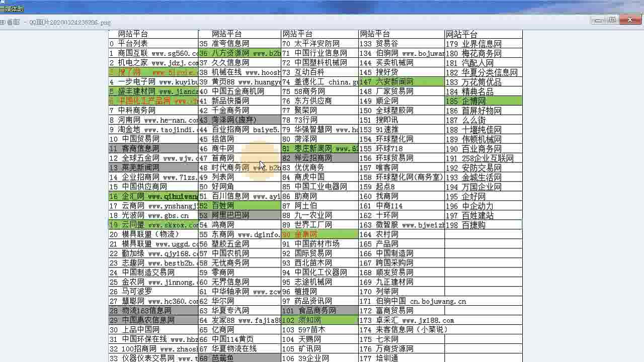Click row 35 准考信息网

pos(239,44)
